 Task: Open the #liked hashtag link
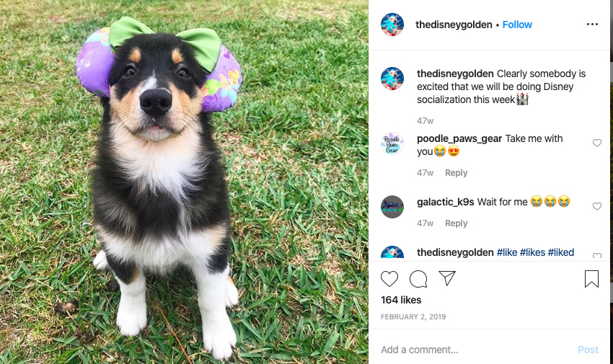tap(560, 252)
